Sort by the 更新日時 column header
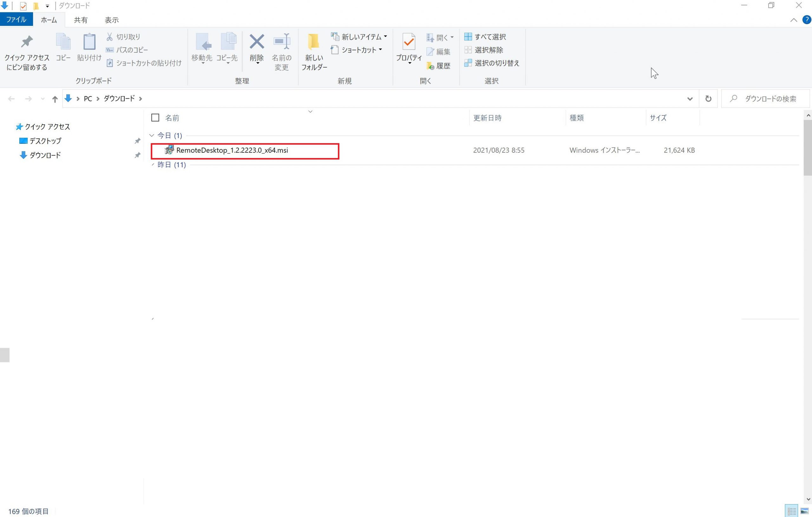The image size is (812, 517). 487,118
